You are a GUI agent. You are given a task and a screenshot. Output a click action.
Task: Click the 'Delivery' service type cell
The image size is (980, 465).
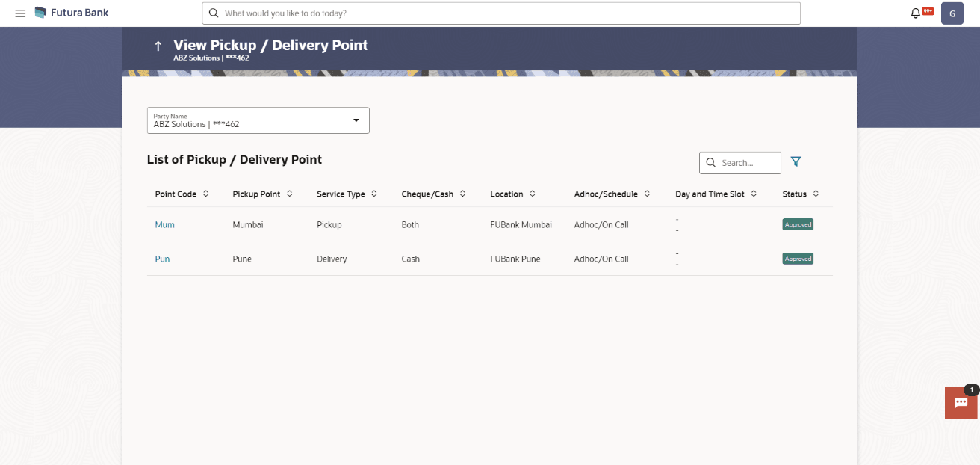332,259
